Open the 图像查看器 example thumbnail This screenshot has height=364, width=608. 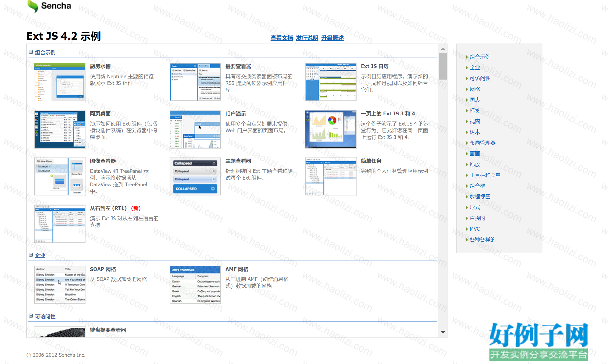60,177
